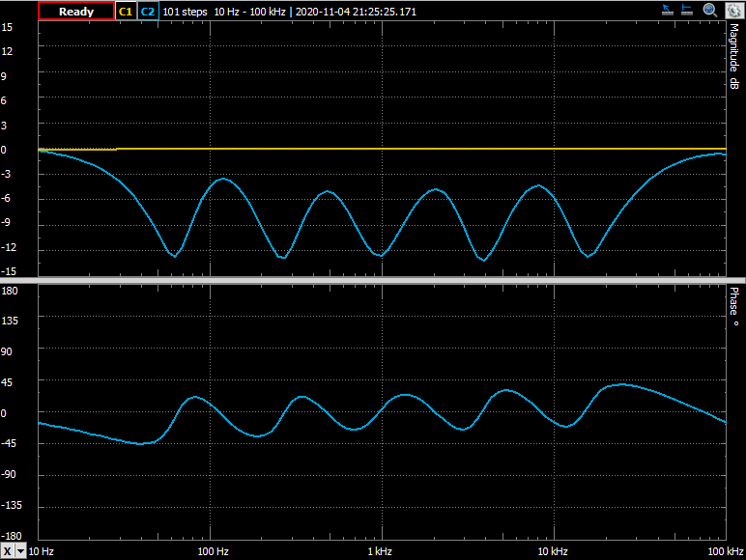Expand the X axis dropdown arrow

21,551
